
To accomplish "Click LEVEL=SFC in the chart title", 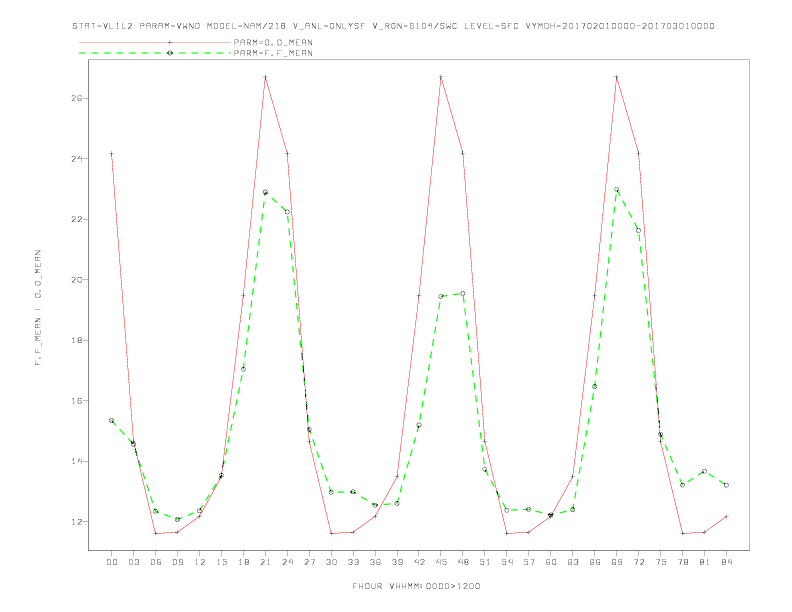I will [x=491, y=26].
